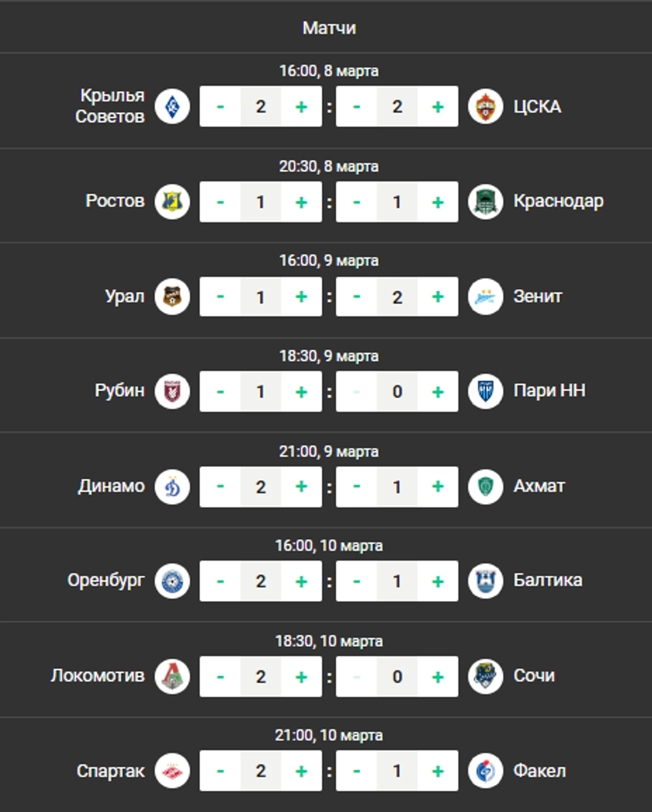652x812 pixels.
Task: Click the Dynamo club logo
Action: (172, 487)
